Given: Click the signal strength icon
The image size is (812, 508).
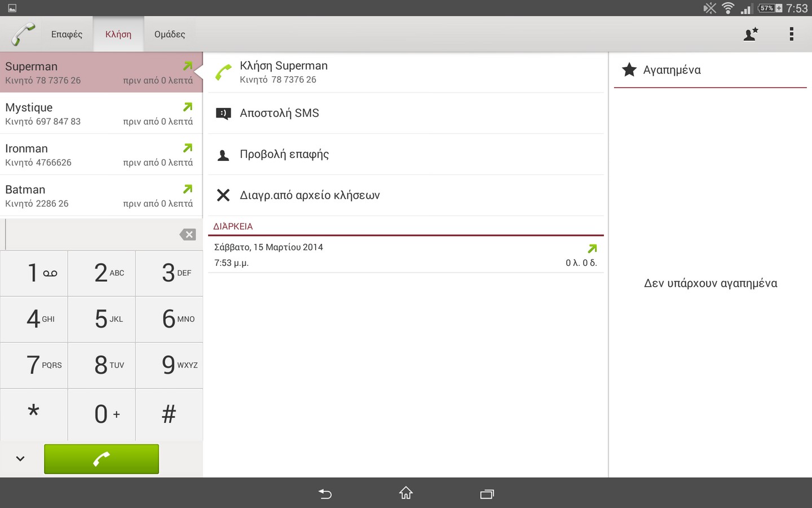Looking at the screenshot, I should (x=746, y=8).
